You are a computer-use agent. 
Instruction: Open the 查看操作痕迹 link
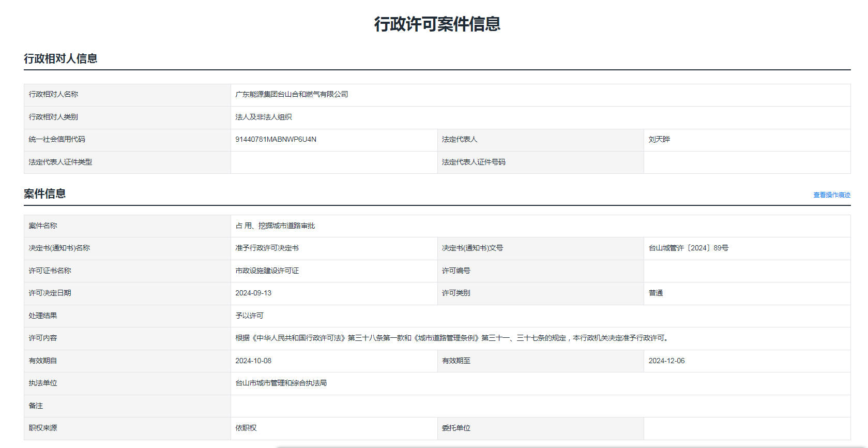pos(831,195)
